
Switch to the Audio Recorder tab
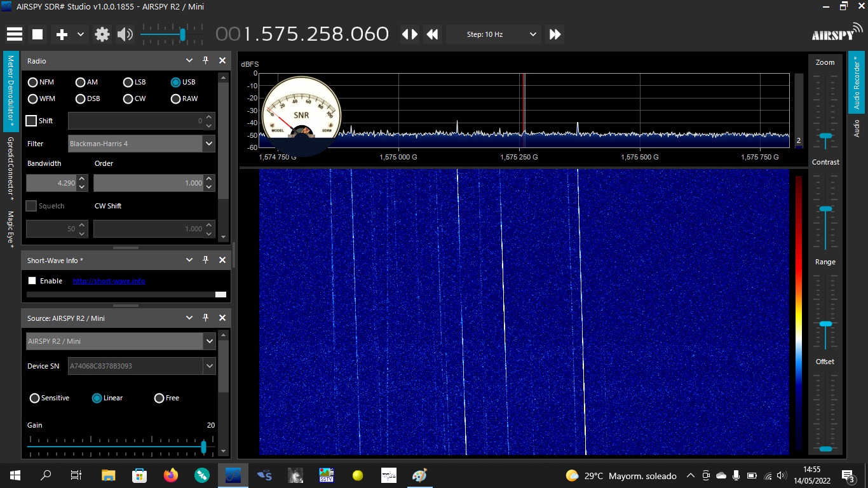point(856,83)
